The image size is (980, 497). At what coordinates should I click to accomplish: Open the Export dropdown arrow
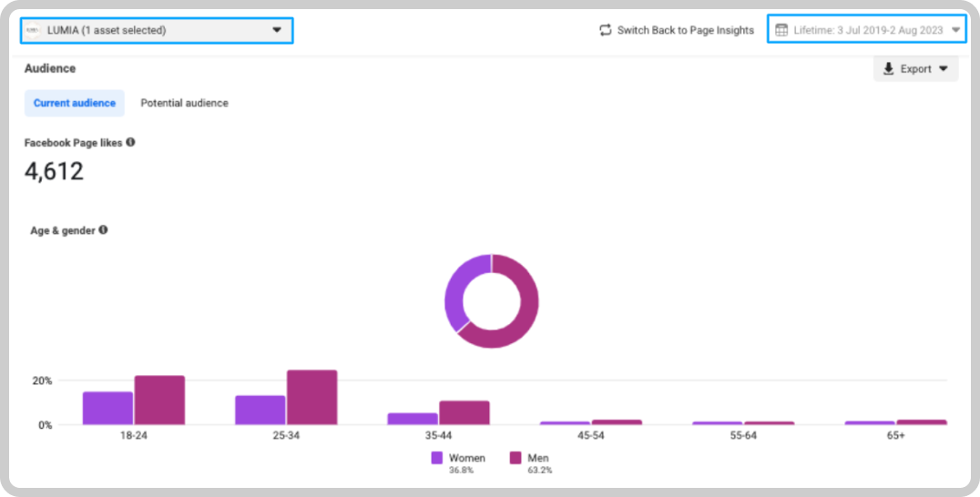coord(944,68)
